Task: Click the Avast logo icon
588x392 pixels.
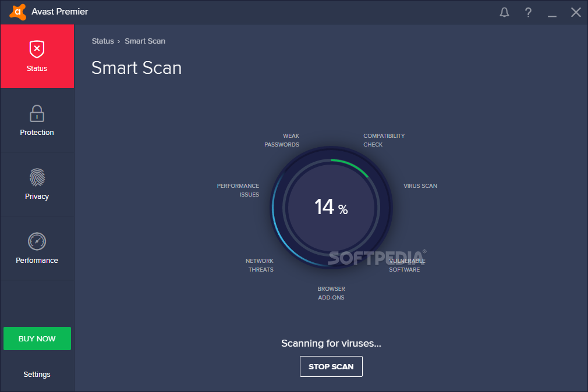Action: 17,12
